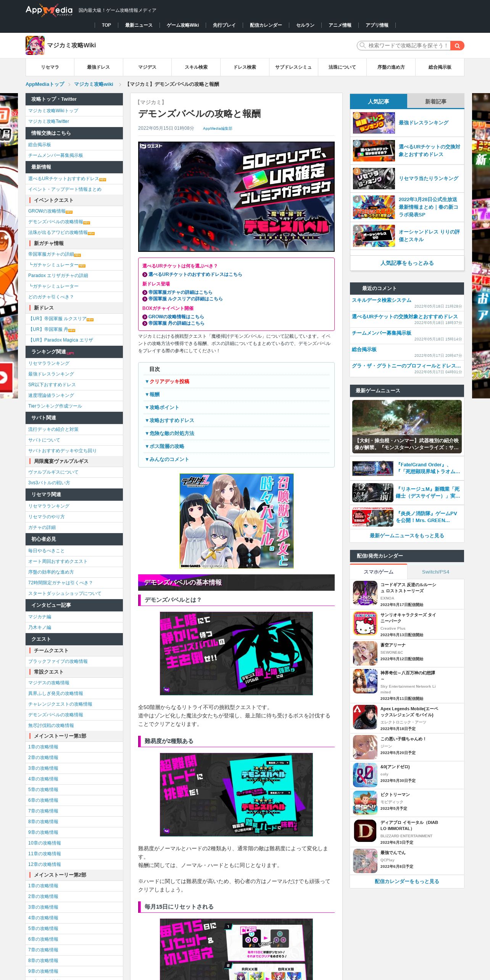
Task: Open マジカミ攻略wiki breadcrumb link
Action: coord(93,84)
